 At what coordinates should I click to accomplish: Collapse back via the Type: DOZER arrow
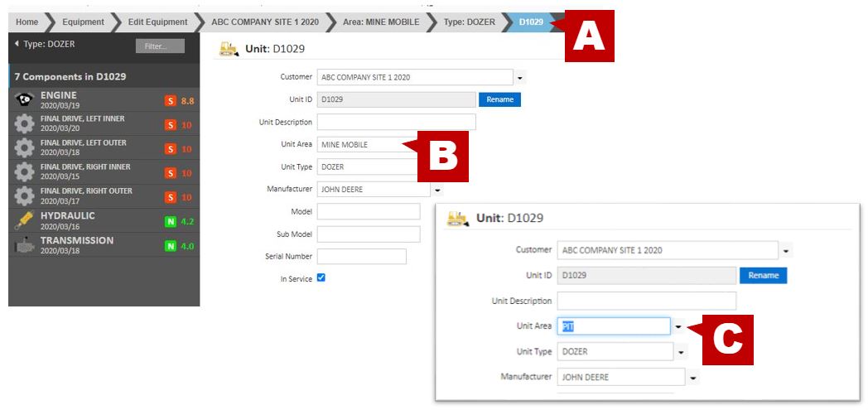click(17, 43)
